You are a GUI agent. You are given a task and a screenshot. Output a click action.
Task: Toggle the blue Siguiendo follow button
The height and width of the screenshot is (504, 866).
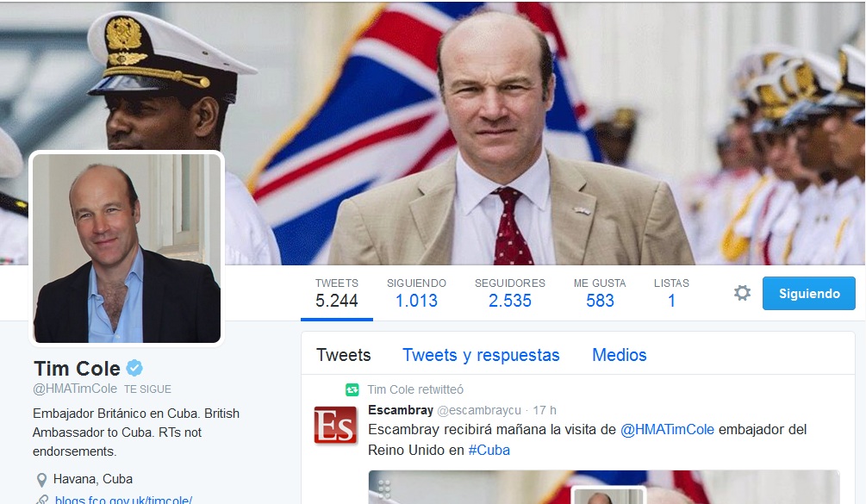[x=808, y=293]
